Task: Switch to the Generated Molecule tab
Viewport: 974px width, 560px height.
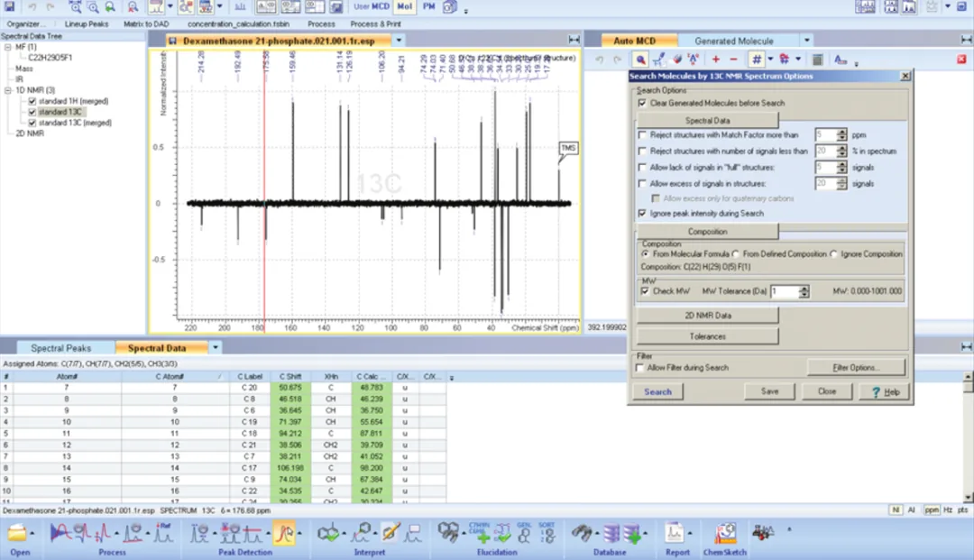Action: tap(733, 41)
